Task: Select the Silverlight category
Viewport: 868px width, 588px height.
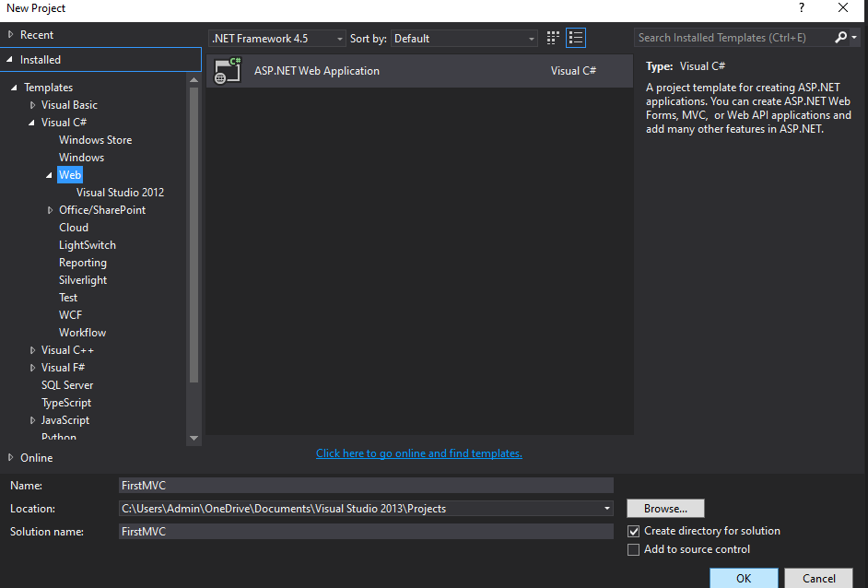Action: click(83, 280)
